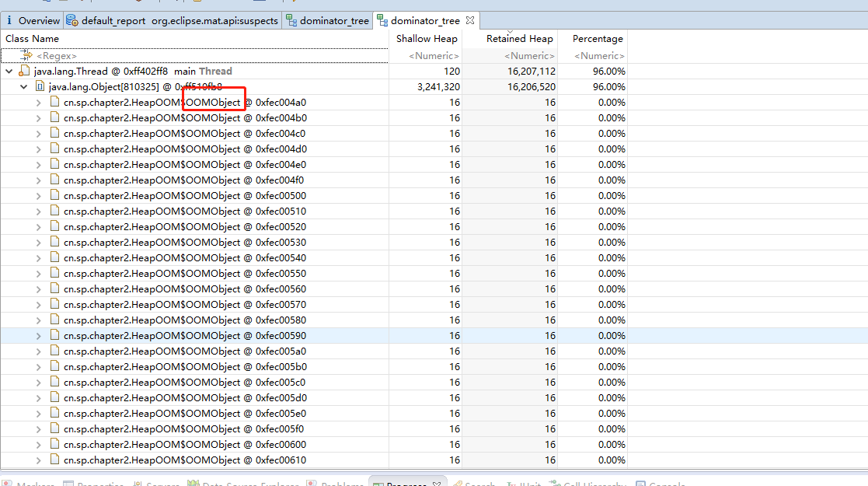Click object icon of OOMObject @ 0xfec00530

54,241
